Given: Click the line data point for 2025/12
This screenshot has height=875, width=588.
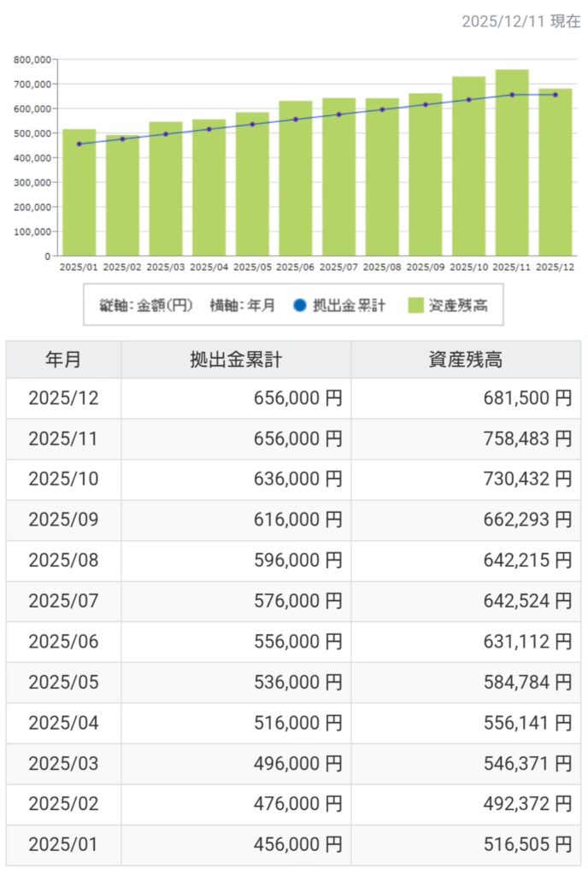Looking at the screenshot, I should 556,95.
